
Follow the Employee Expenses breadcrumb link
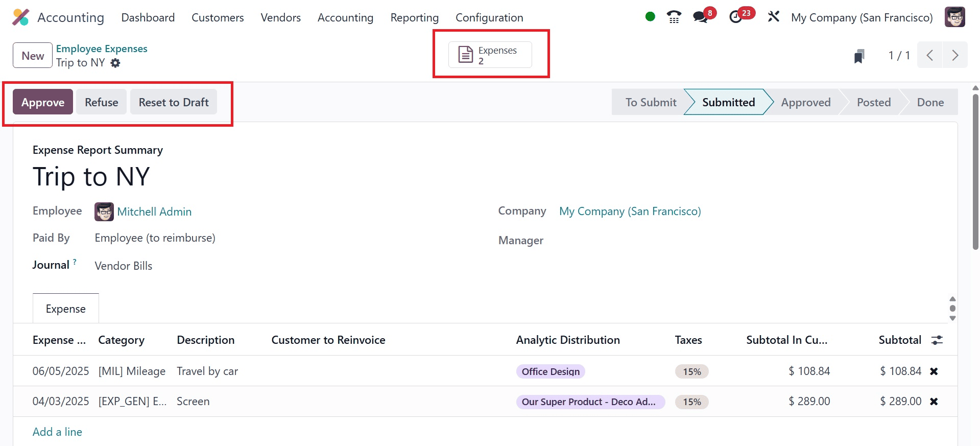click(102, 49)
